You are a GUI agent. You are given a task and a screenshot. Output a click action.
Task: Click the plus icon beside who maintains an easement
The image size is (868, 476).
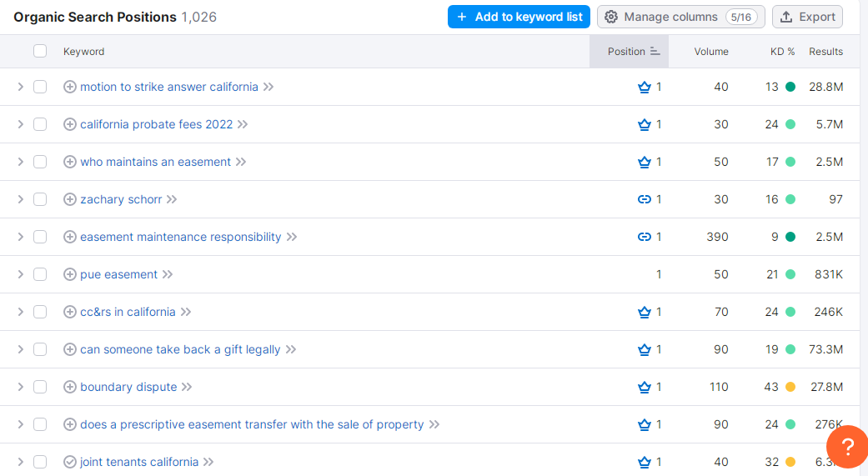tap(70, 163)
